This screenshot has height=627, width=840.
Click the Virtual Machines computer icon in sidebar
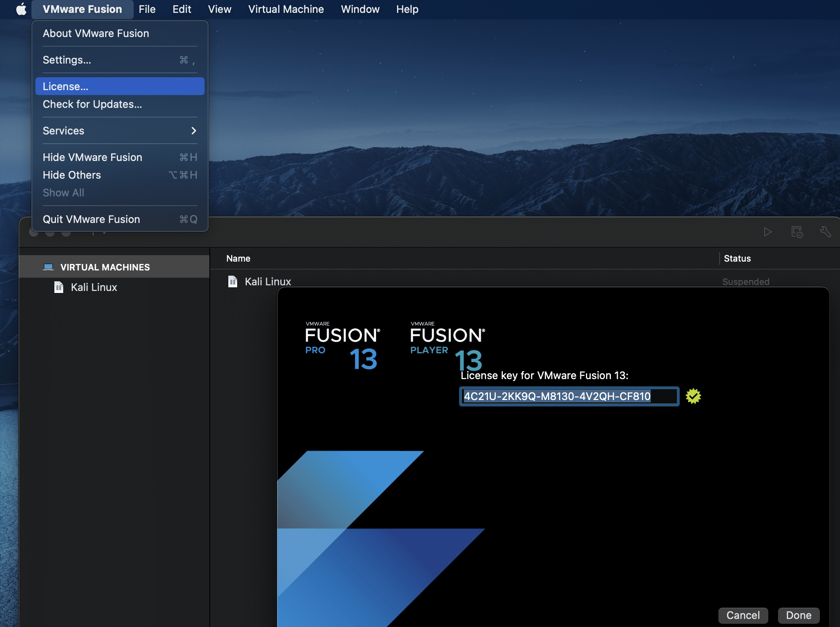48,267
